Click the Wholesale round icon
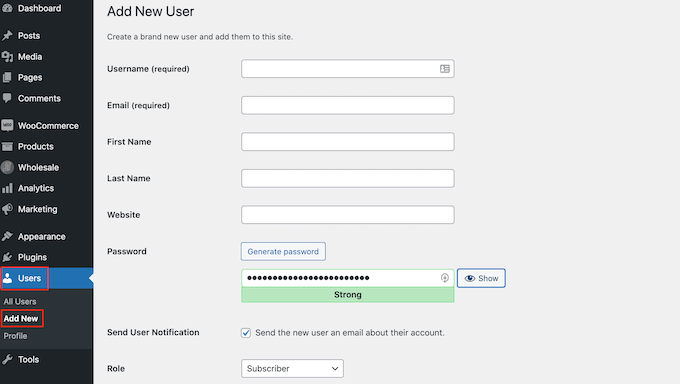680x384 pixels. 7,167
